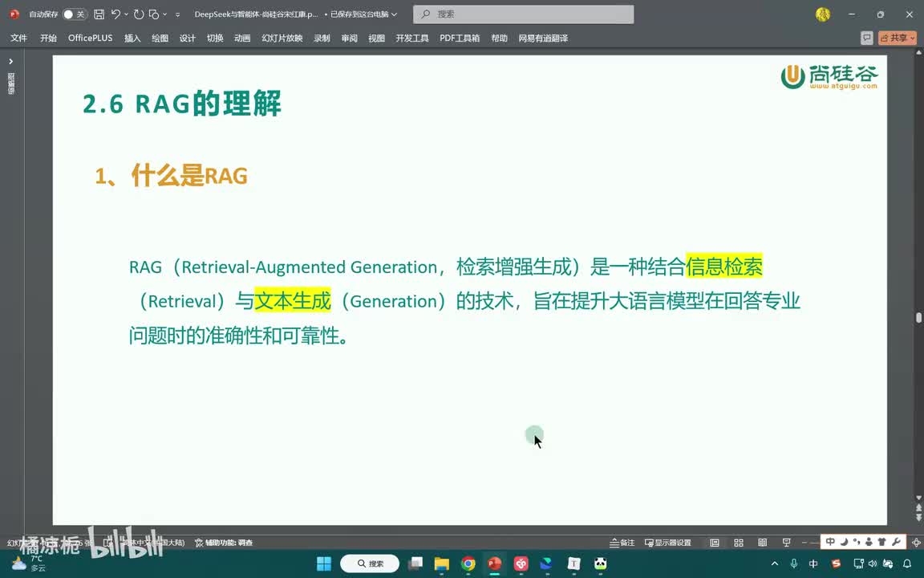Switch to the 切换 transitions tab
This screenshot has width=924, height=578.
tap(215, 38)
